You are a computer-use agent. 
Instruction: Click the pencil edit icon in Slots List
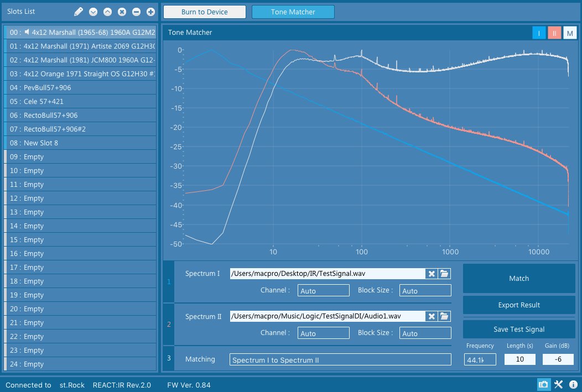coord(79,12)
